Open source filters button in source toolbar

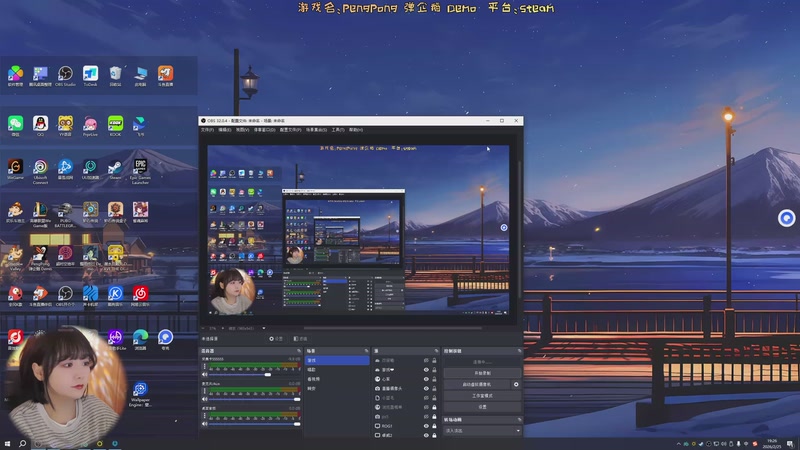tap(301, 339)
